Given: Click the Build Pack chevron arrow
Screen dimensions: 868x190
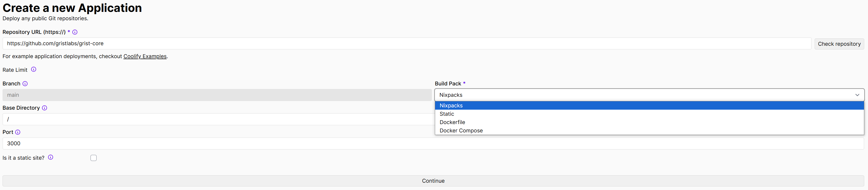Looking at the screenshot, I should (857, 95).
